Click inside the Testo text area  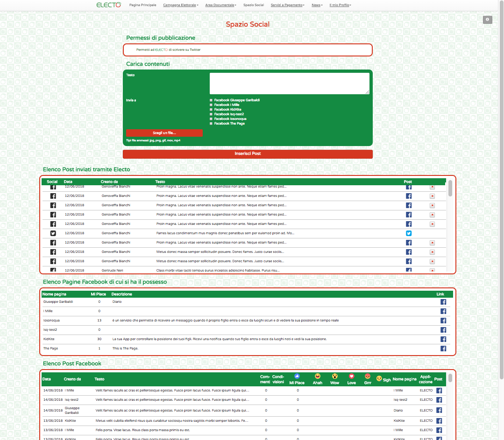click(x=289, y=84)
